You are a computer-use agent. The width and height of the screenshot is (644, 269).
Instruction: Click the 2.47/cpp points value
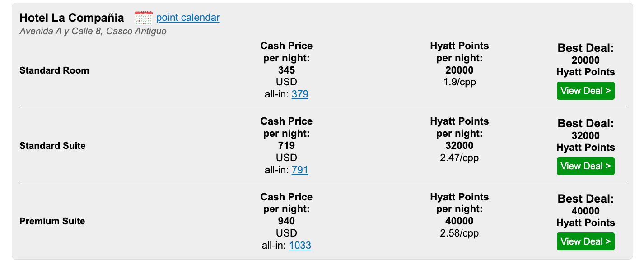coord(459,158)
